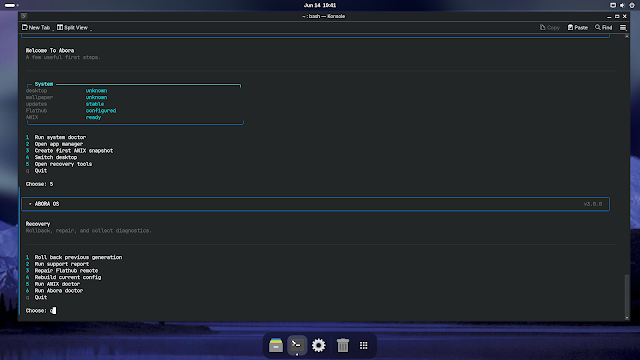Image resolution: width=640 pixels, height=360 pixels.
Task: Minimize the Konsole window
Action: (609, 16)
